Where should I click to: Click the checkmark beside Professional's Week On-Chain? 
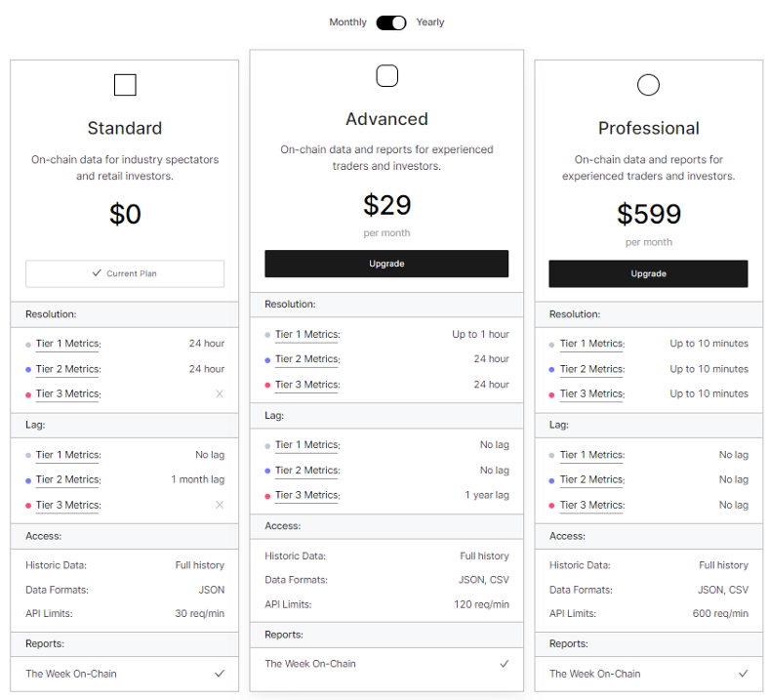[x=744, y=674]
